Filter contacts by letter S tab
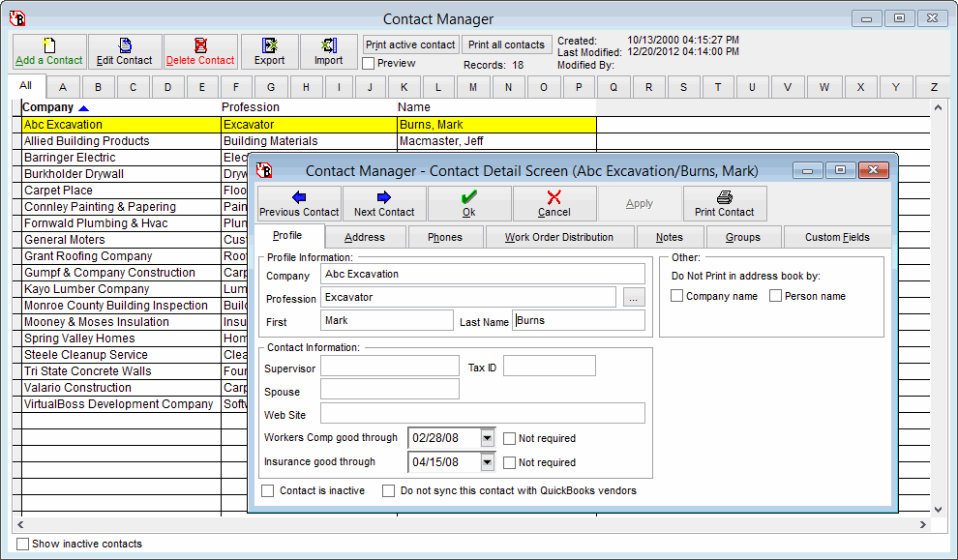 coord(683,87)
